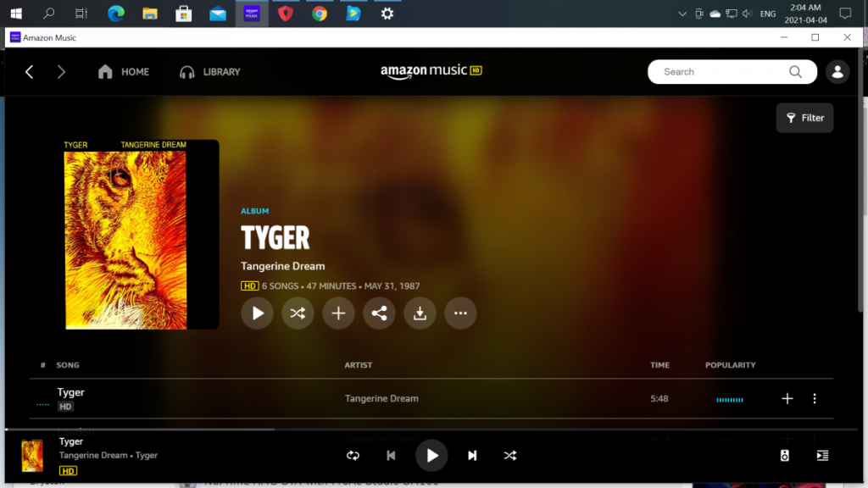Click the Tyger album cover art
Image resolution: width=868 pixels, height=488 pixels.
(141, 235)
